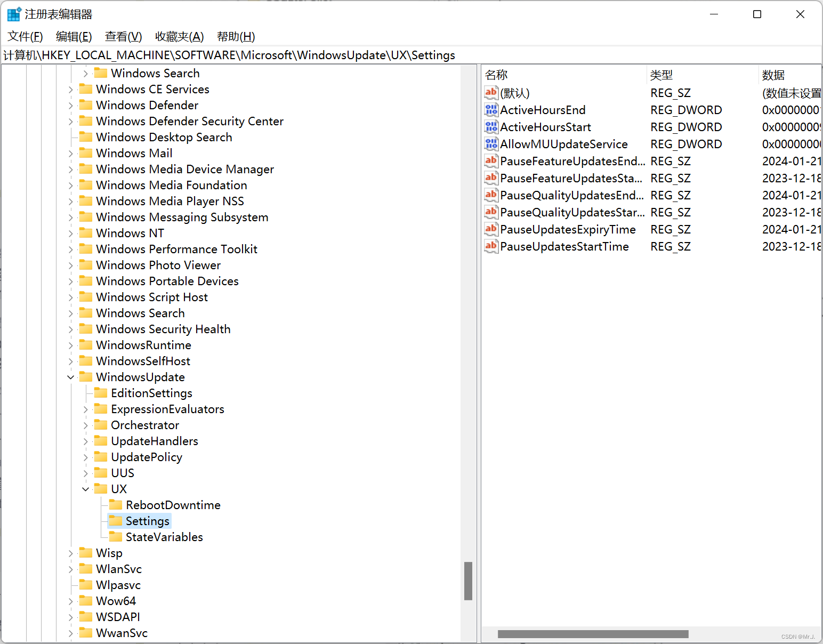Image resolution: width=823 pixels, height=644 pixels.
Task: Expand the Windows Media Player NSS node
Action: [x=71, y=202]
